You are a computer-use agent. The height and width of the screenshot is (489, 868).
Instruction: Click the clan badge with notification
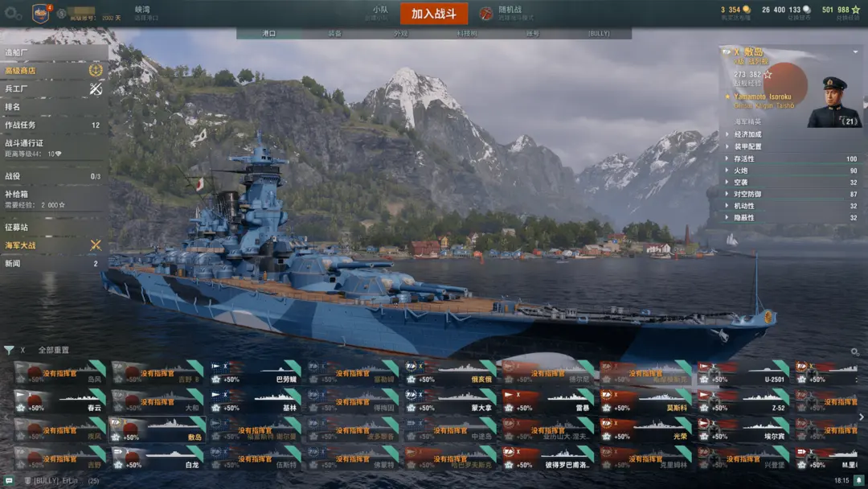[x=42, y=14]
